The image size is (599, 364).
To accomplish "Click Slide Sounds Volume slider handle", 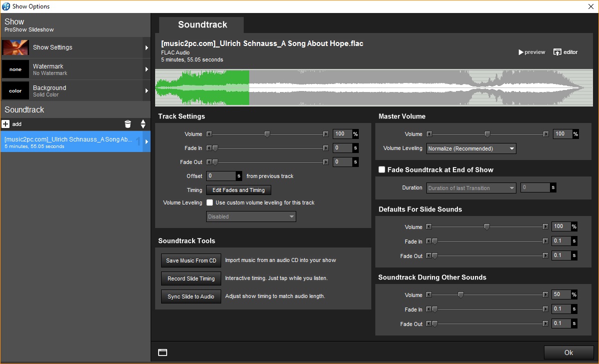I will pos(487,226).
